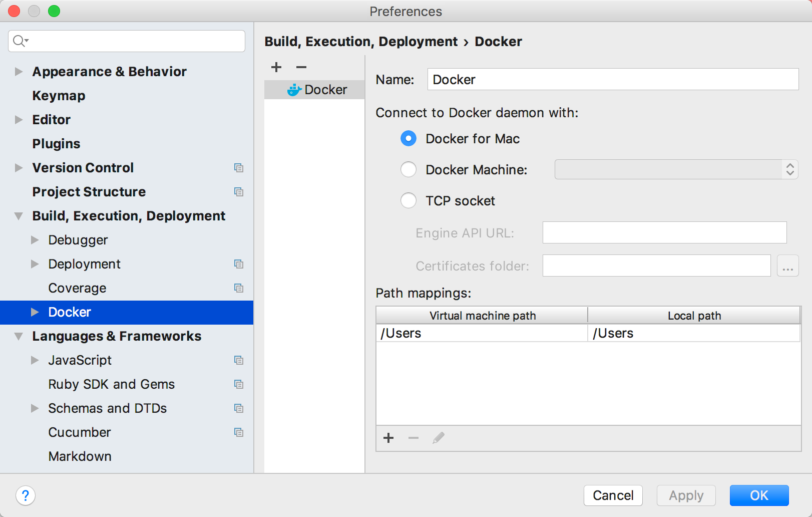Image resolution: width=812 pixels, height=517 pixels.
Task: Select the /Users virtual machine path cell
Action: pos(482,333)
